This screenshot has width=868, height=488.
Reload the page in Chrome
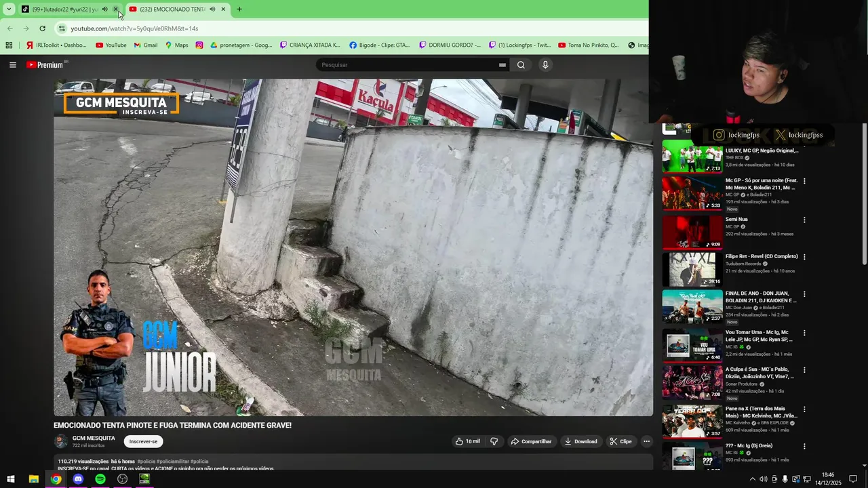tap(42, 28)
